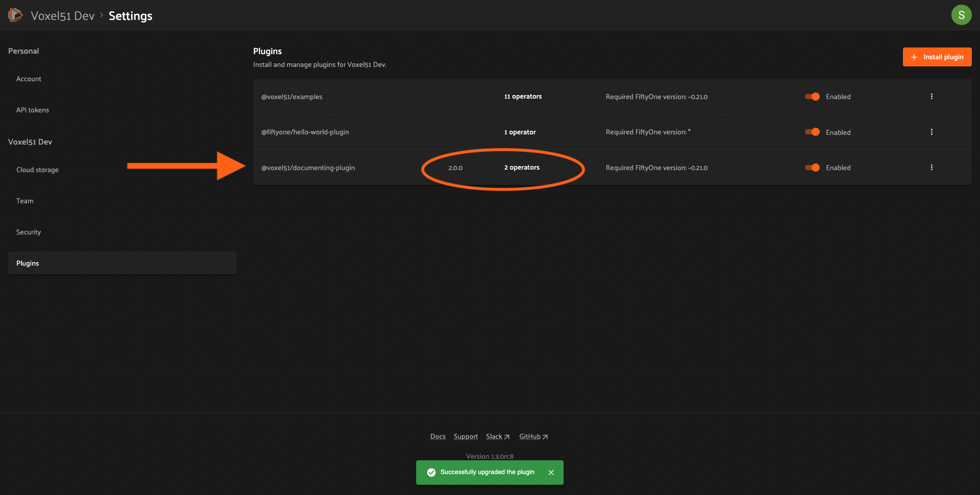Click the Plugins page heading
Screen dimensions: 980x495
tap(267, 51)
